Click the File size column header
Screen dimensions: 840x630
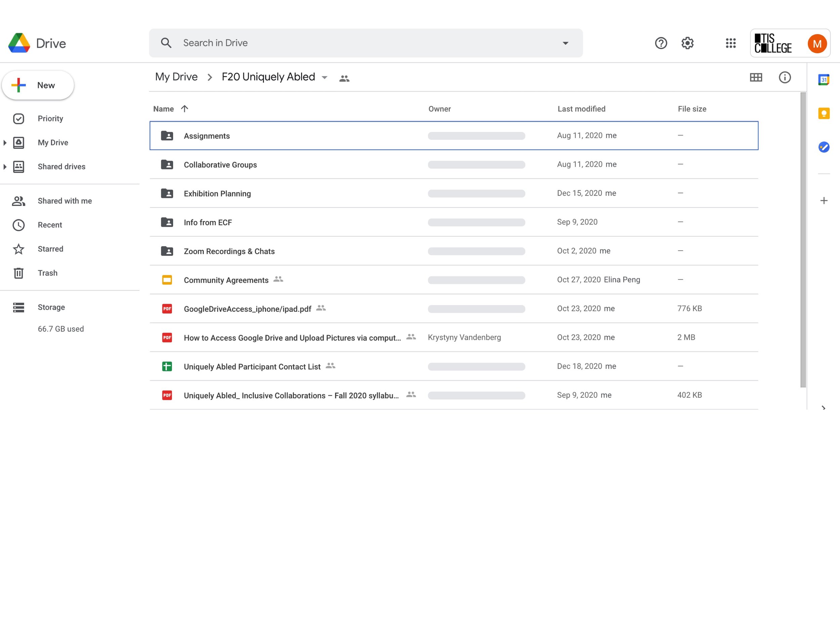(692, 109)
